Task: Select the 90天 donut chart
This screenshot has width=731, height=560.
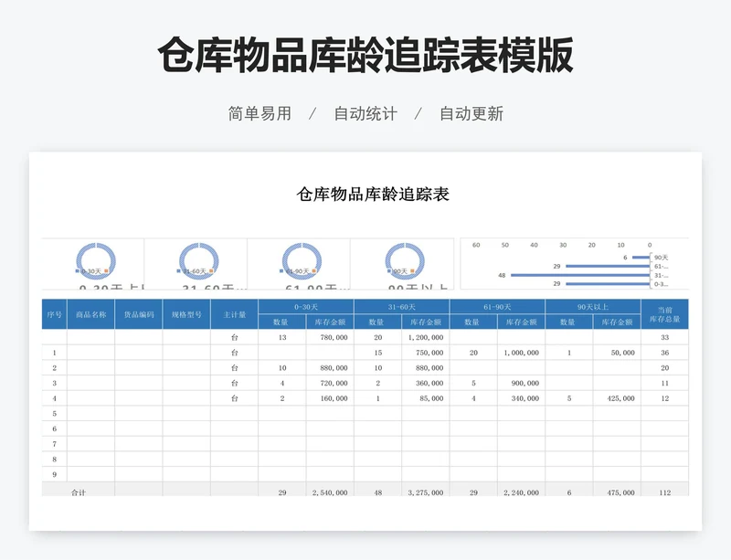Action: (x=405, y=261)
